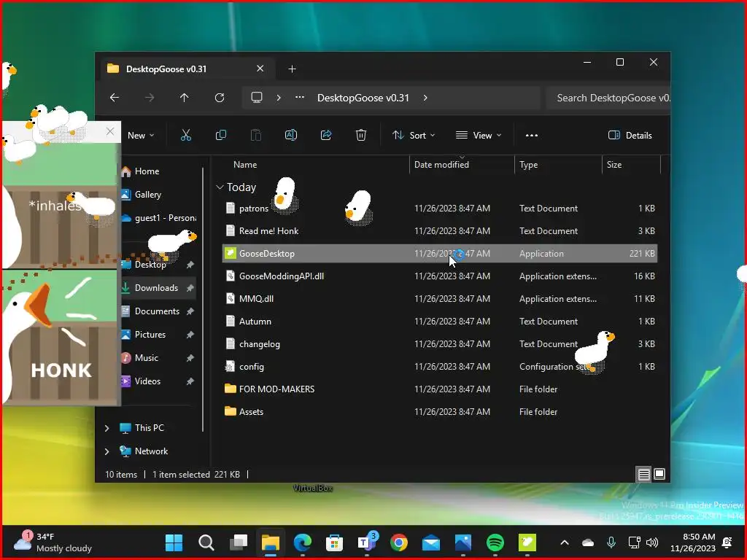Open Microsoft Teams from taskbar
The image size is (747, 560).
366,542
